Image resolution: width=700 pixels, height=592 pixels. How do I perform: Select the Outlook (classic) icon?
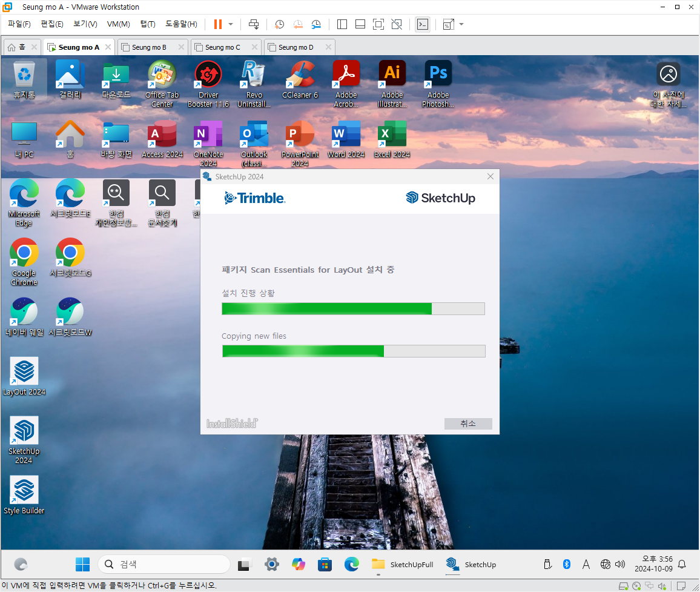point(254,144)
